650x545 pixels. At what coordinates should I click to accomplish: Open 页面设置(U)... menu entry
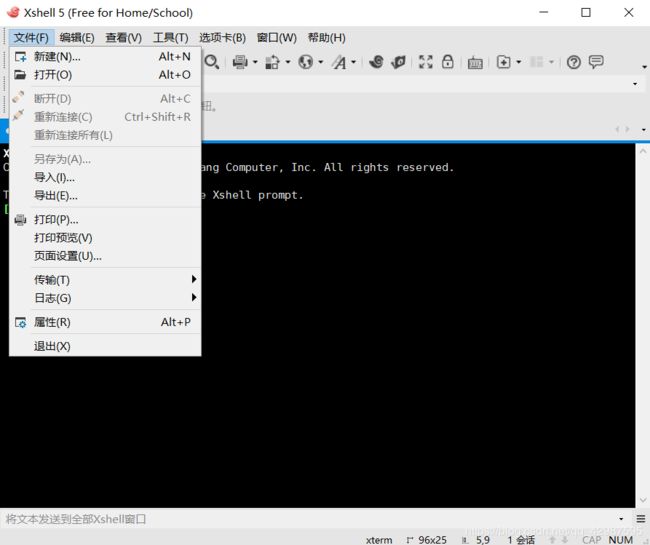105,256
